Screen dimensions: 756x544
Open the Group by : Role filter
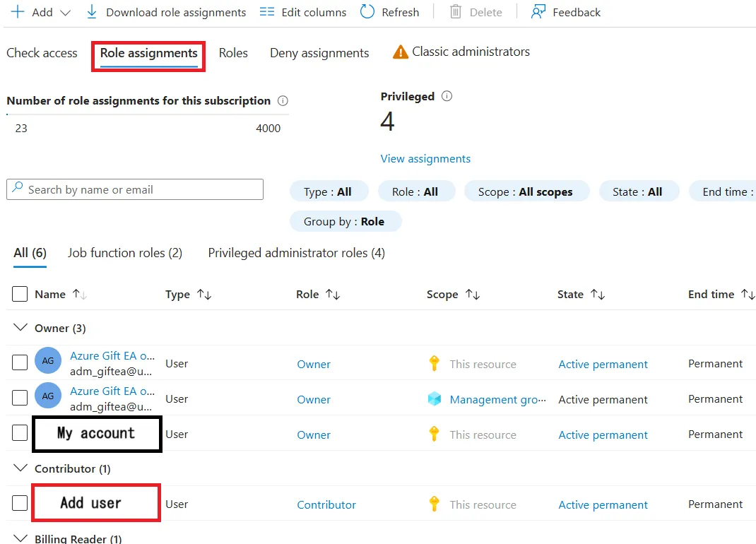coord(345,222)
